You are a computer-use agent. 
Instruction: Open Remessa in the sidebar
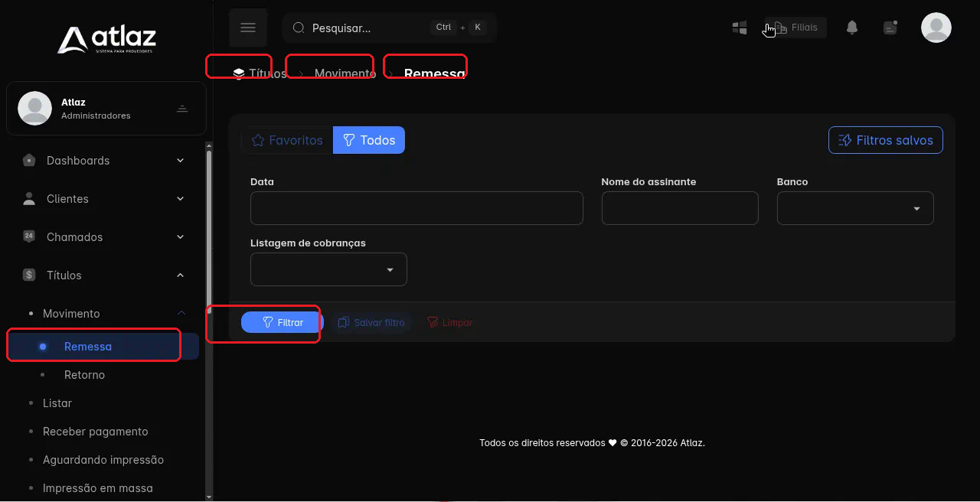[x=103, y=347]
